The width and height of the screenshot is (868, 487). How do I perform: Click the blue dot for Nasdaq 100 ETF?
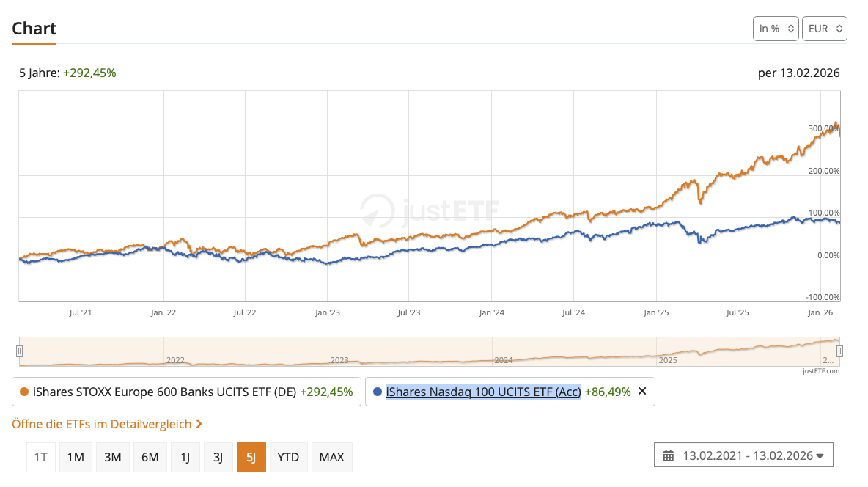378,392
